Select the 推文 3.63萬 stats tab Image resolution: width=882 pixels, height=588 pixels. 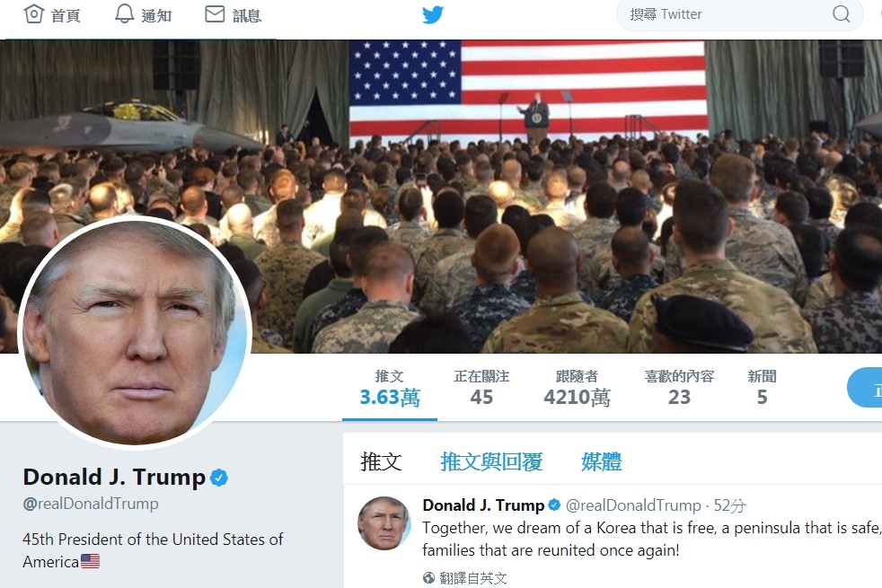click(389, 389)
